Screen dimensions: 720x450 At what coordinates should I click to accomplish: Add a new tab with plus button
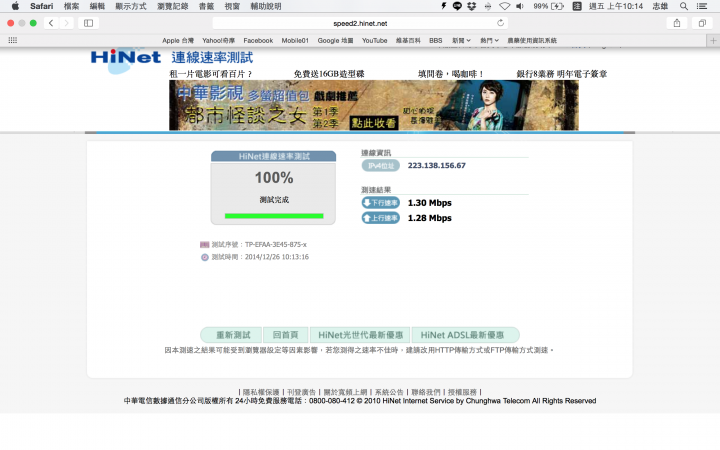pyautogui.click(x=713, y=40)
